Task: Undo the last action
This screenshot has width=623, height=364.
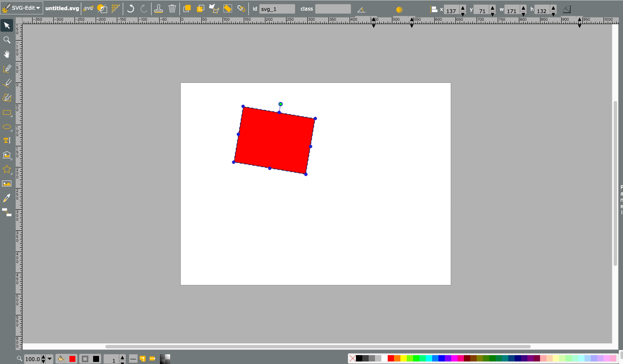Action: 131,8
